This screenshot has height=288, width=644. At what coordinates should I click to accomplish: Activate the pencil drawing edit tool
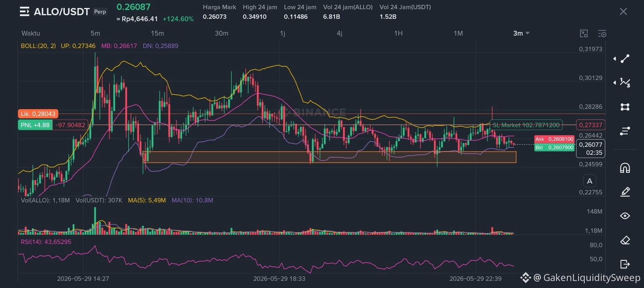(x=625, y=192)
